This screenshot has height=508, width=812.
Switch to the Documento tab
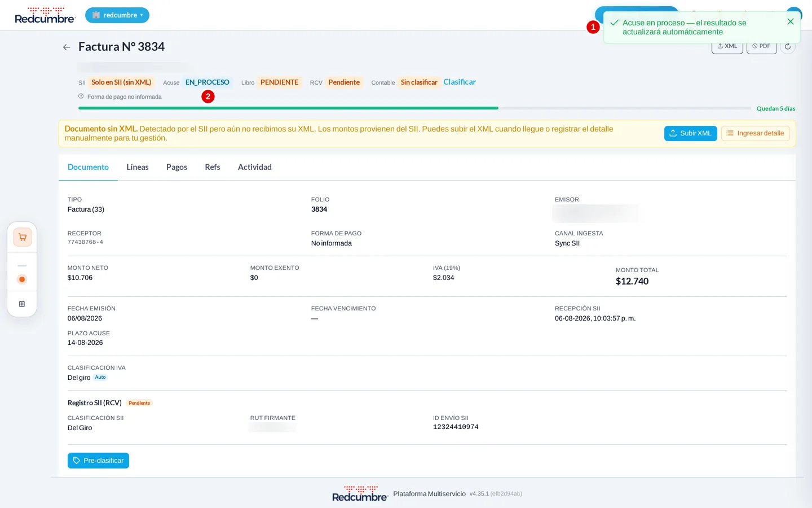[88, 167]
